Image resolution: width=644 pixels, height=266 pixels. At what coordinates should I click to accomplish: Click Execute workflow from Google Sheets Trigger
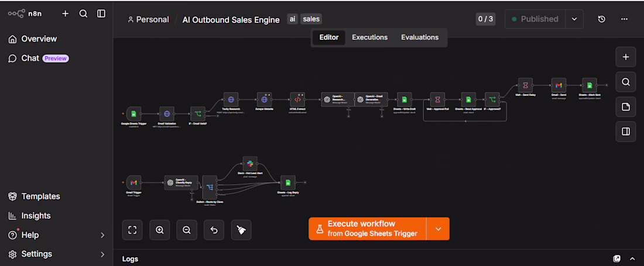[x=367, y=229]
